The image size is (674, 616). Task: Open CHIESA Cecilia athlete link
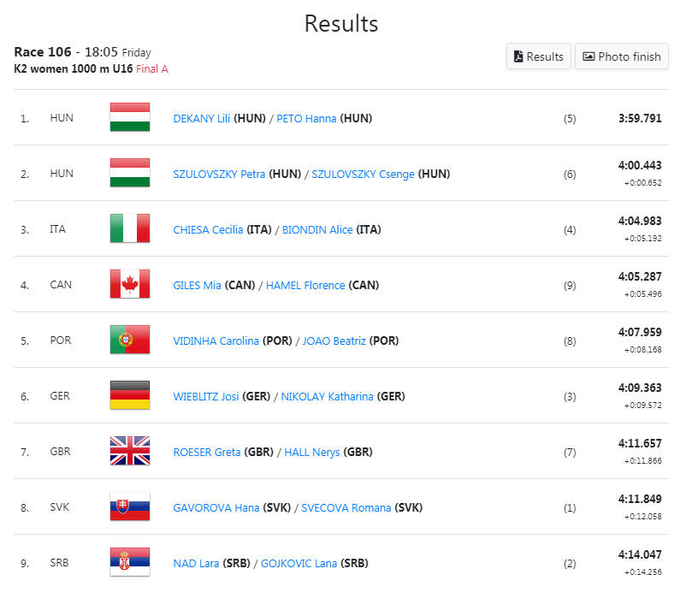pyautogui.click(x=208, y=230)
